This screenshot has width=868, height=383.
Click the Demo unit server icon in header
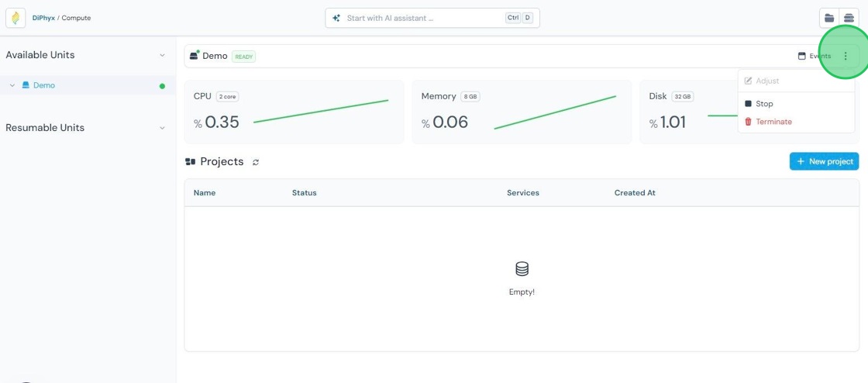(195, 55)
